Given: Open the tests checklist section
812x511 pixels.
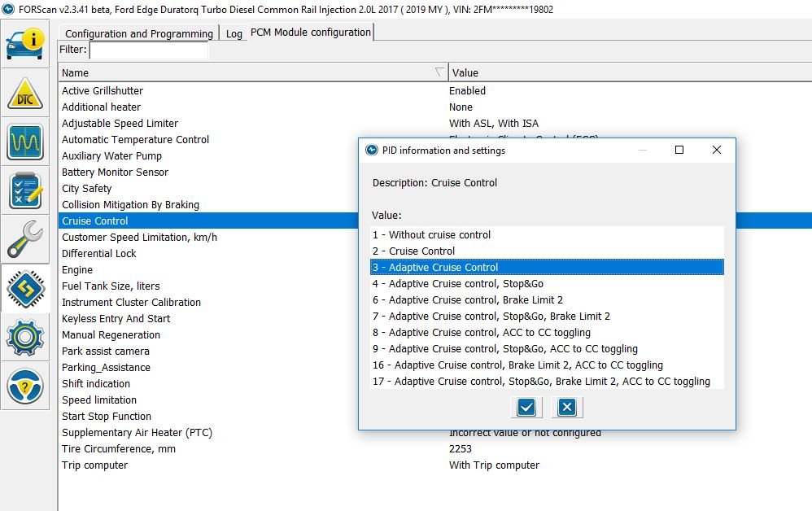Looking at the screenshot, I should click(x=26, y=190).
